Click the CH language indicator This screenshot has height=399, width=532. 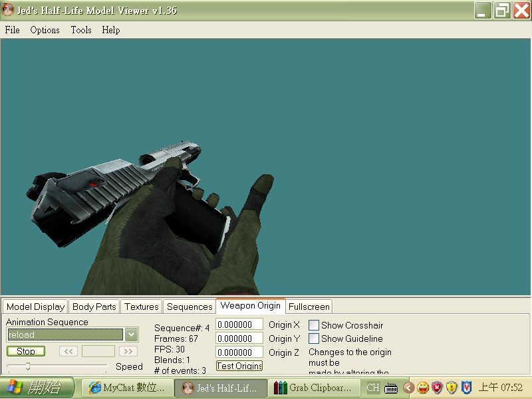pyautogui.click(x=373, y=388)
